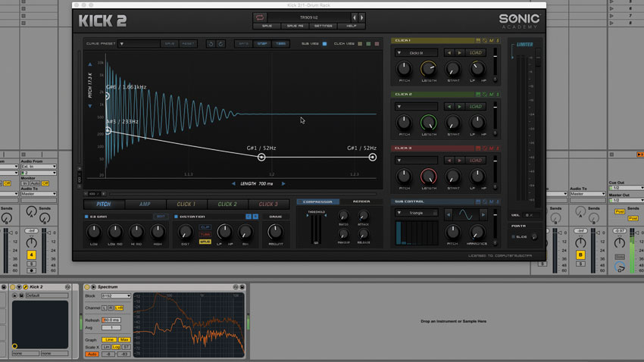
Task: Switch to the AMP tab
Action: (x=145, y=204)
